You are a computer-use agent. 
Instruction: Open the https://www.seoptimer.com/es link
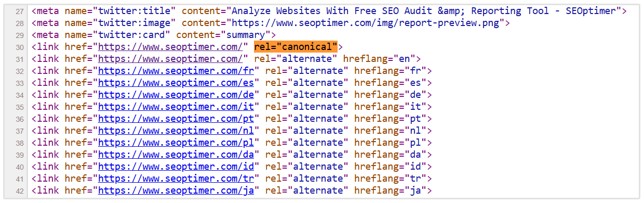coord(176,82)
